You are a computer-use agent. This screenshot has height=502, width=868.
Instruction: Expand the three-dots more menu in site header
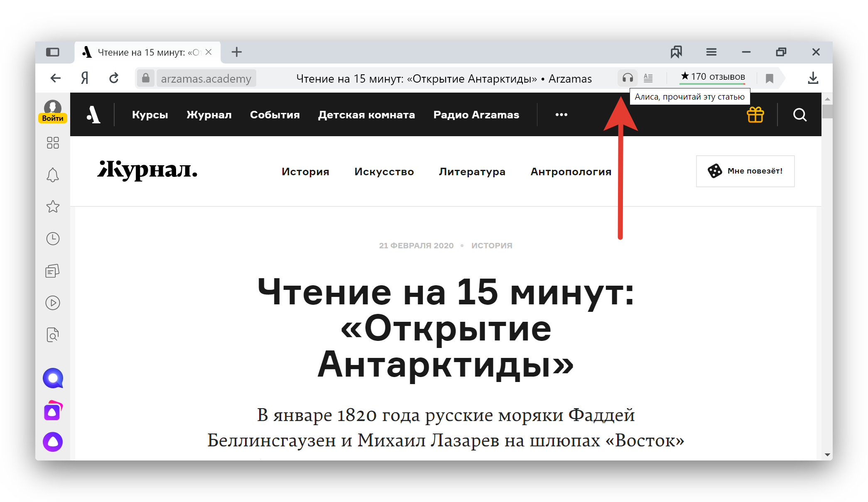click(x=561, y=115)
